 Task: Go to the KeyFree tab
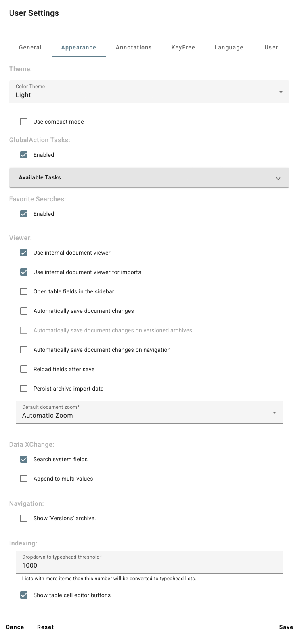183,47
